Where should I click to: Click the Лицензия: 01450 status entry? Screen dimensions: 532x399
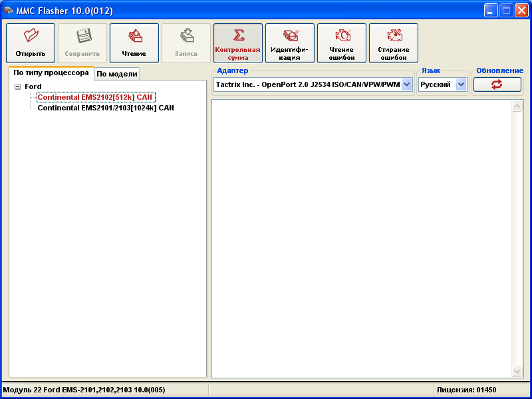point(466,390)
